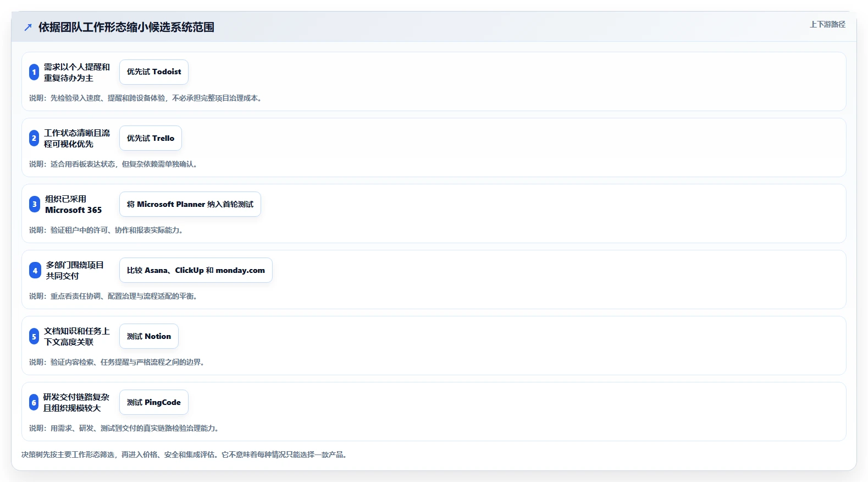Click condition text 多部门围绕项目共同交付
The image size is (868, 482).
(75, 270)
